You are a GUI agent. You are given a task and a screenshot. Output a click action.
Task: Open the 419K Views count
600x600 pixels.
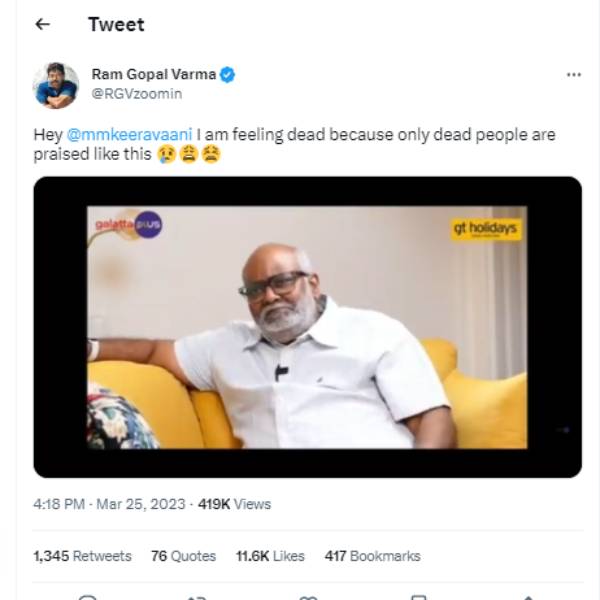234,504
